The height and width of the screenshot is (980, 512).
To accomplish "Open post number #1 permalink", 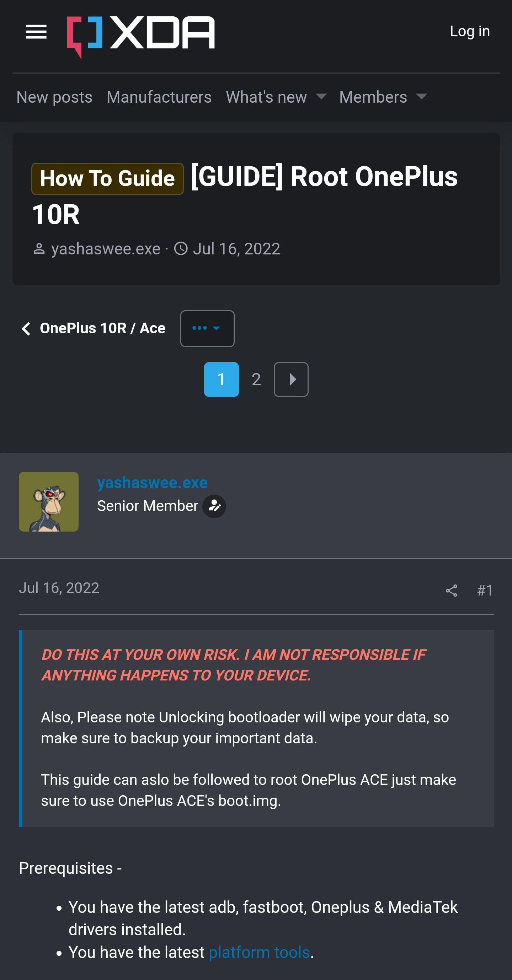I will 485,590.
